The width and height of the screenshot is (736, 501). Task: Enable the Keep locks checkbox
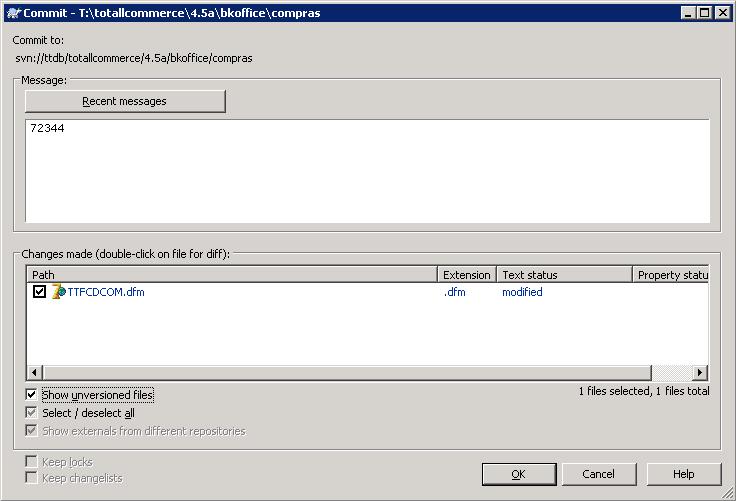pos(31,462)
